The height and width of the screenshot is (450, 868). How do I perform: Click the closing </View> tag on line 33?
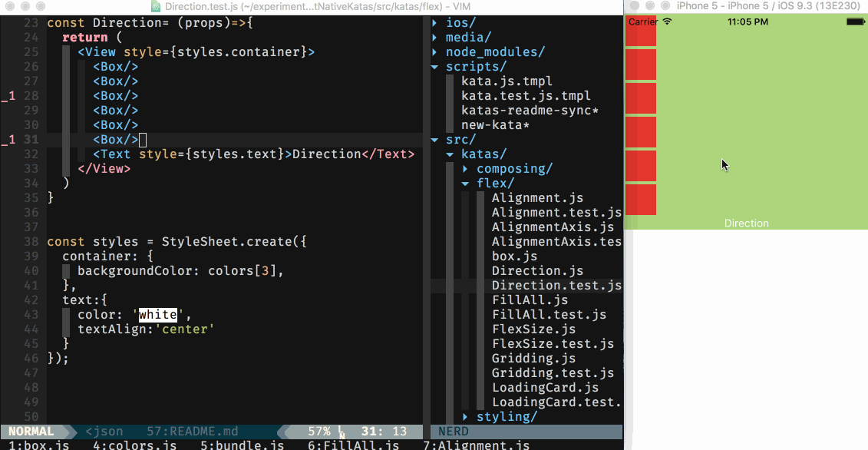104,168
